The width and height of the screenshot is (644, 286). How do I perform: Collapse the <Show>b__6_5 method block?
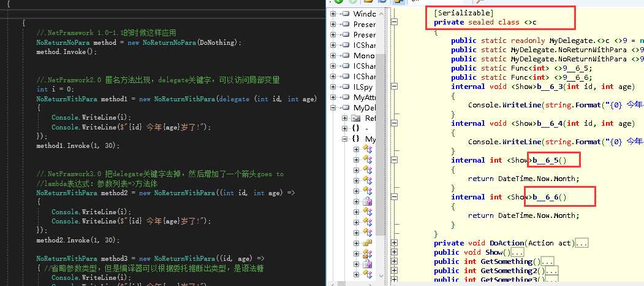(x=394, y=160)
